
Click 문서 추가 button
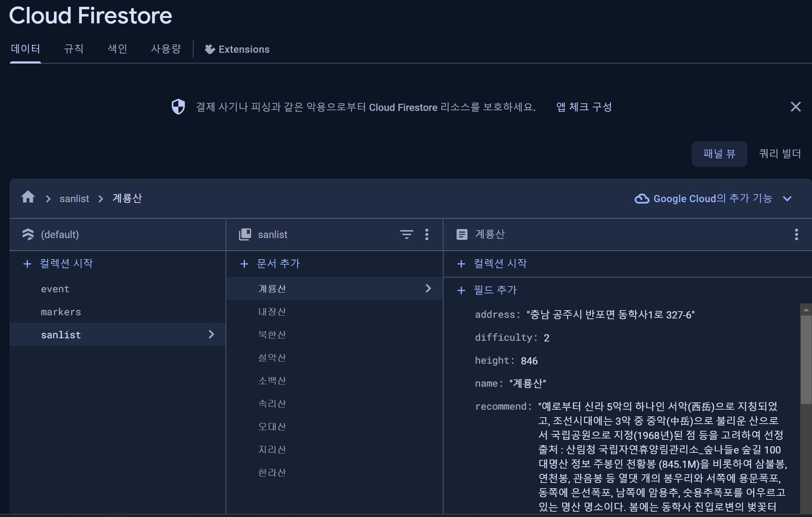coord(278,264)
